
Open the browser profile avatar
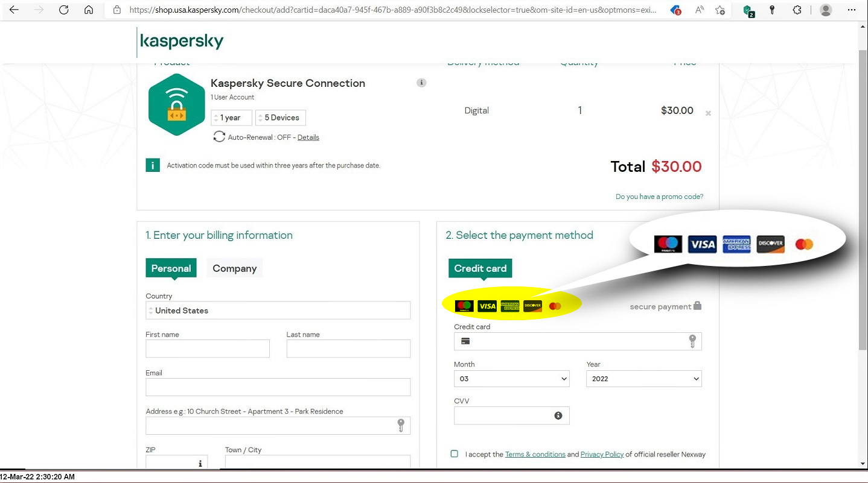(x=826, y=10)
